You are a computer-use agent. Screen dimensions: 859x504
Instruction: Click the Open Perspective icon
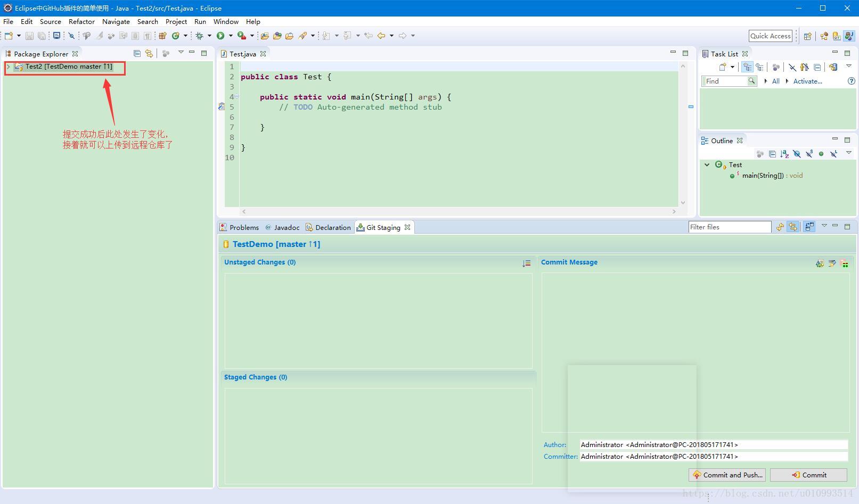click(807, 36)
